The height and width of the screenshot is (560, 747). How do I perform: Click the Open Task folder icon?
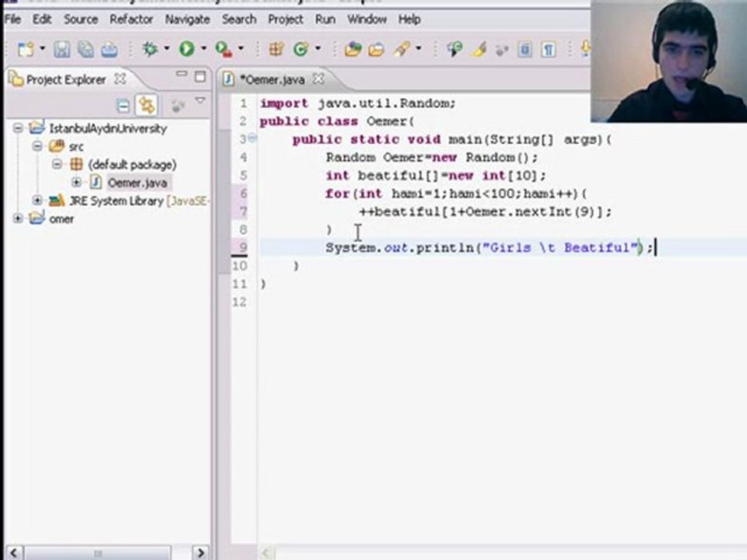(376, 49)
